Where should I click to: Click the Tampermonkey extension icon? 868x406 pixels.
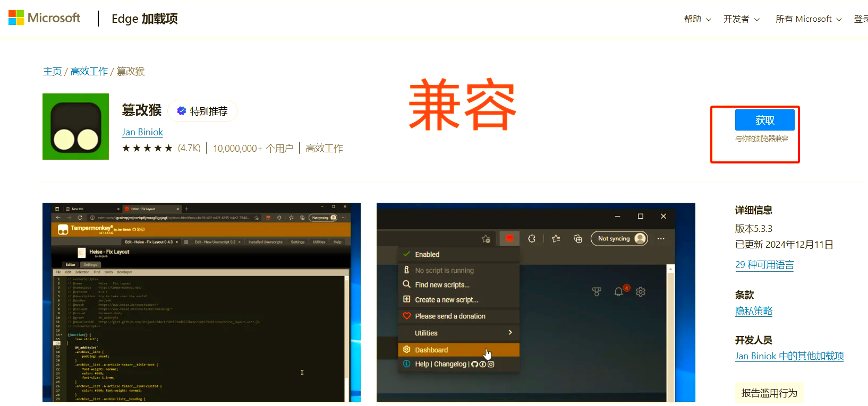[75, 126]
